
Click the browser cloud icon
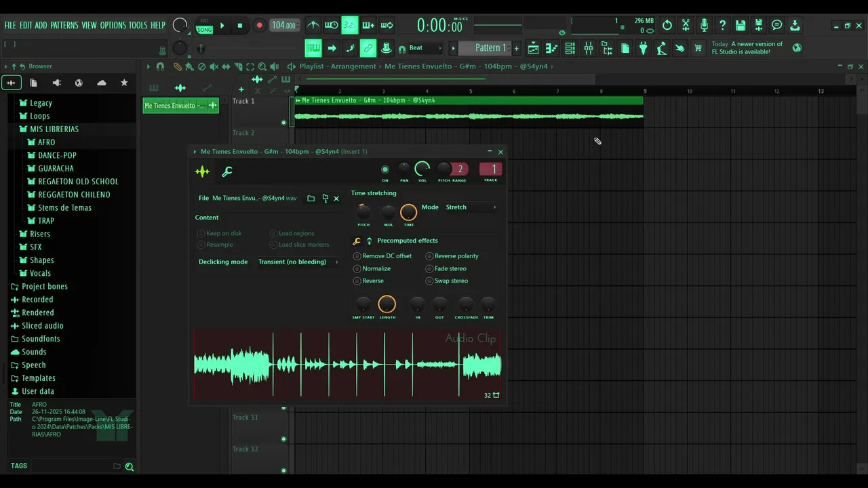102,83
